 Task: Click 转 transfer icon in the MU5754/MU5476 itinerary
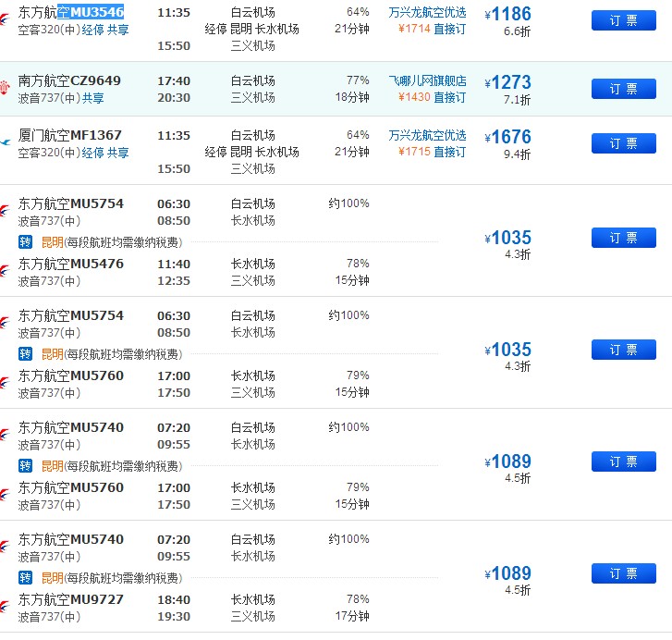click(x=25, y=242)
